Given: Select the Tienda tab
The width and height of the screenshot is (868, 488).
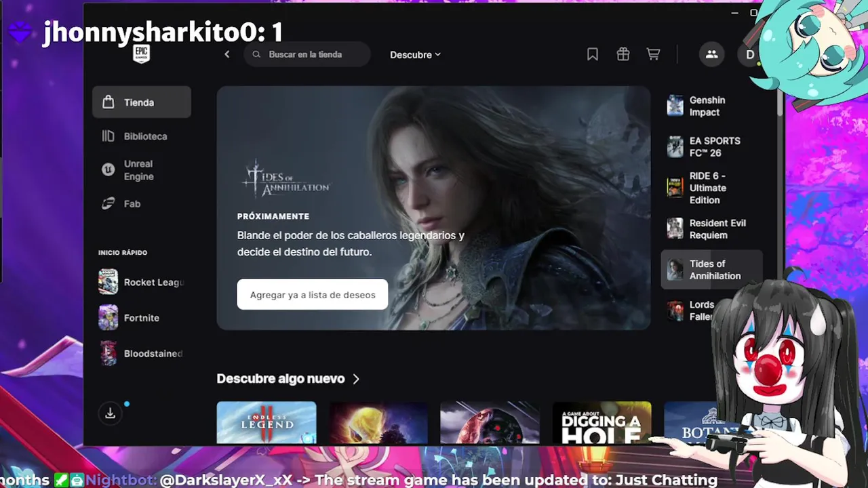Looking at the screenshot, I should click(142, 102).
